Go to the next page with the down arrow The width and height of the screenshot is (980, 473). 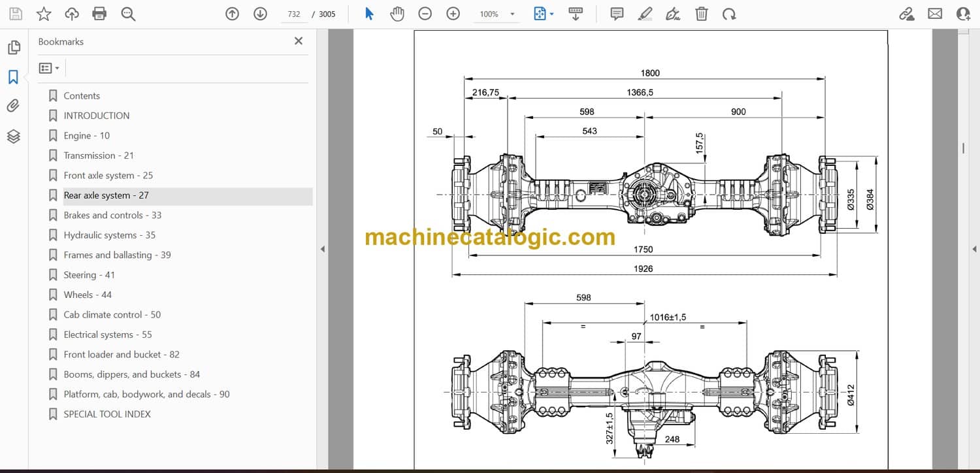click(260, 14)
